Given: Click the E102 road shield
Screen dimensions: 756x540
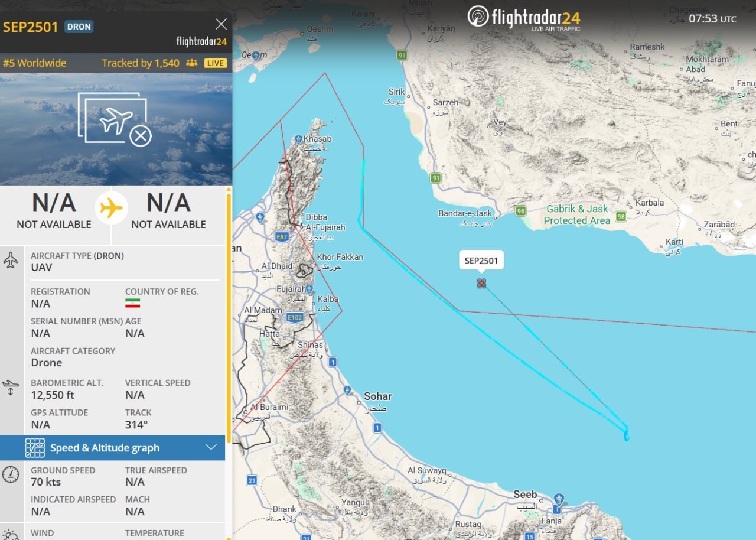Looking at the screenshot, I should point(295,317).
